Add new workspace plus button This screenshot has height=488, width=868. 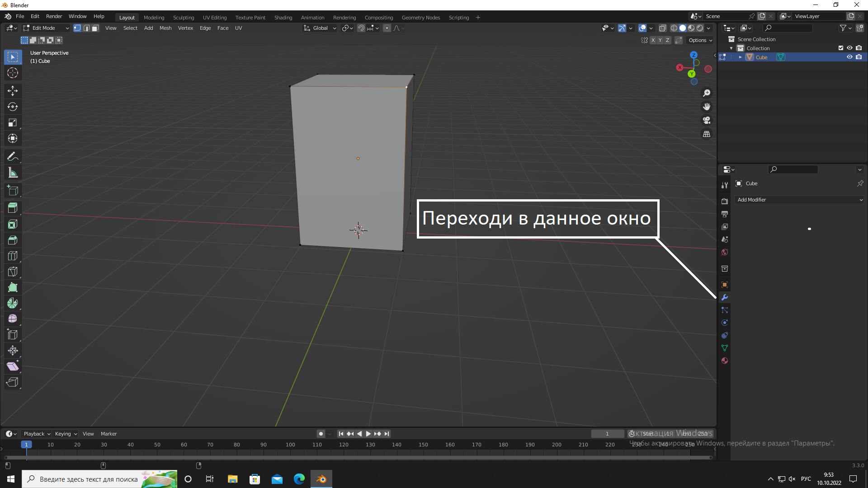478,18
